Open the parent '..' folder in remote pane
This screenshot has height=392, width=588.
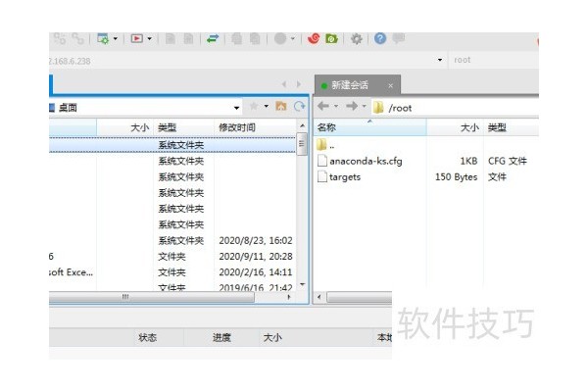[x=325, y=145]
